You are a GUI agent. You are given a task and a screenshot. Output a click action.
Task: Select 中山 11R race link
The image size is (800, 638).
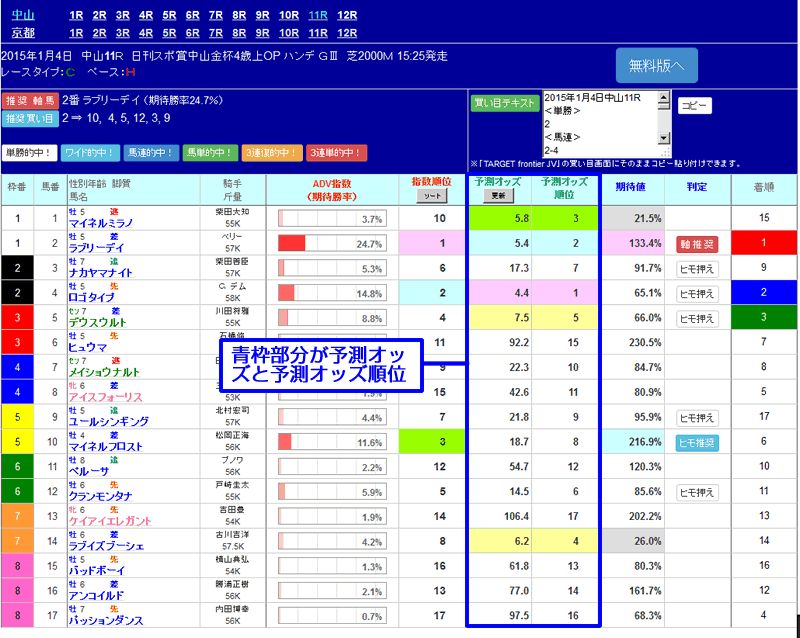click(318, 15)
